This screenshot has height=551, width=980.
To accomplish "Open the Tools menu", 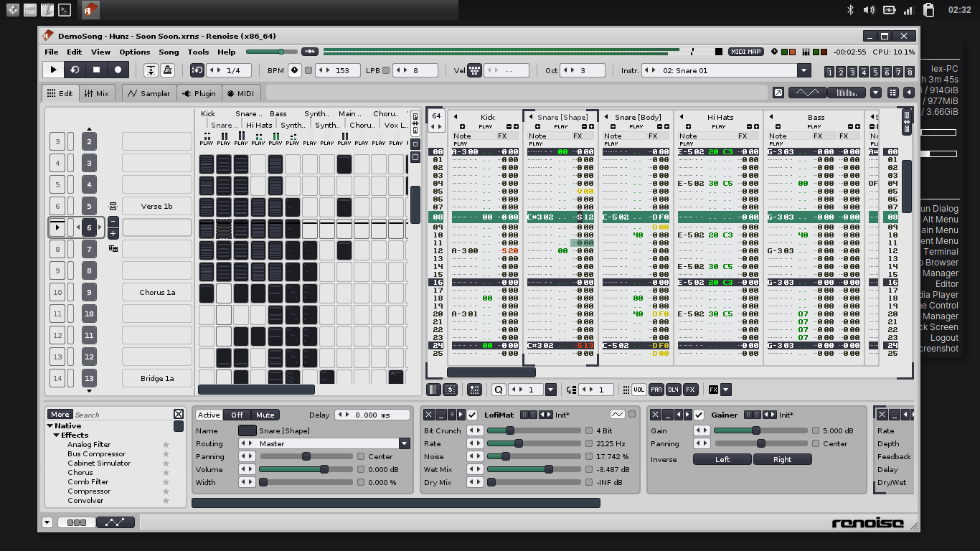I will 198,52.
